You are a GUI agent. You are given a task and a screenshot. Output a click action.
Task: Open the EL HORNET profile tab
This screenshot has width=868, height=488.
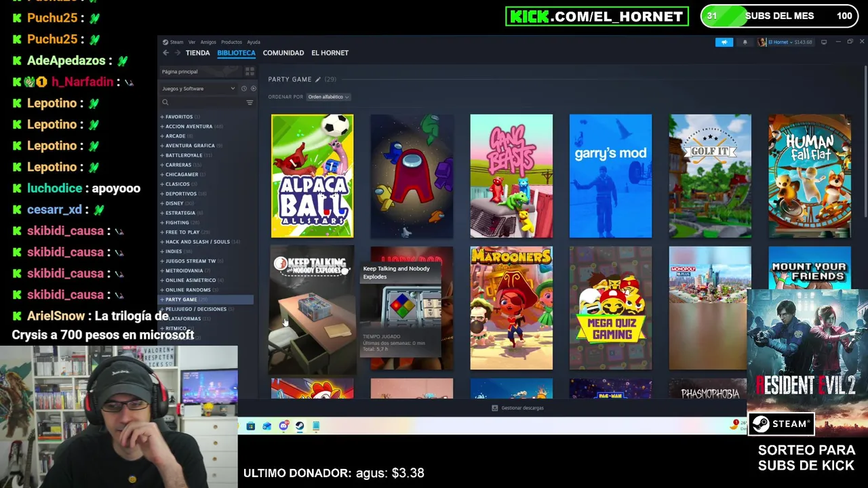330,53
